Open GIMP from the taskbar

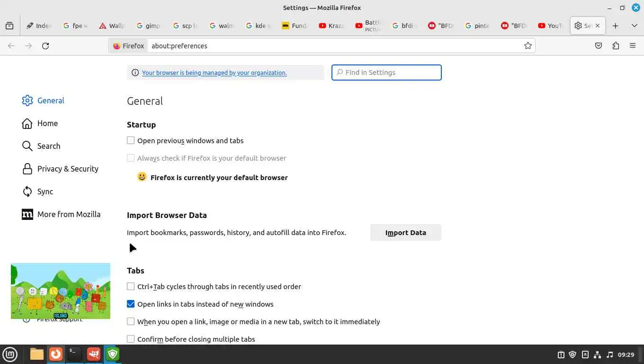coord(94,354)
